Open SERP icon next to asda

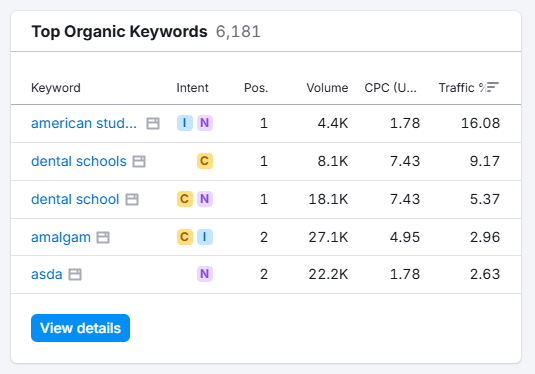75,274
